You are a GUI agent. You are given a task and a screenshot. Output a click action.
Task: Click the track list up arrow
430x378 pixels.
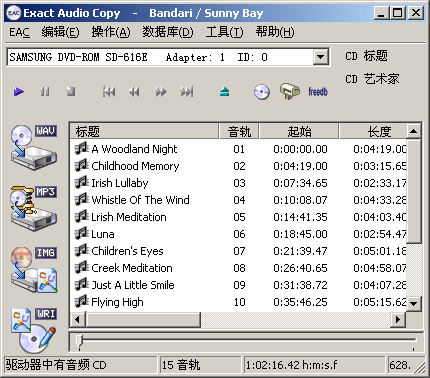pyautogui.click(x=414, y=131)
